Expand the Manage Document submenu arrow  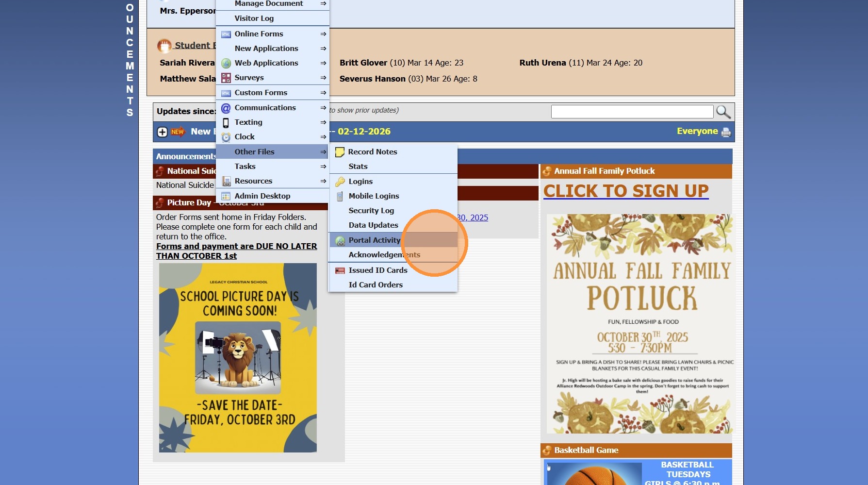click(323, 3)
